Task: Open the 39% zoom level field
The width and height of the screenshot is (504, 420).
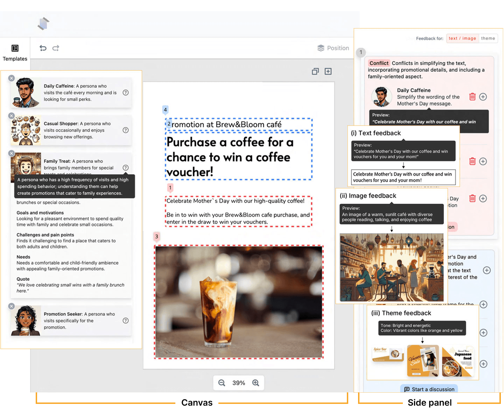Action: 239,383
